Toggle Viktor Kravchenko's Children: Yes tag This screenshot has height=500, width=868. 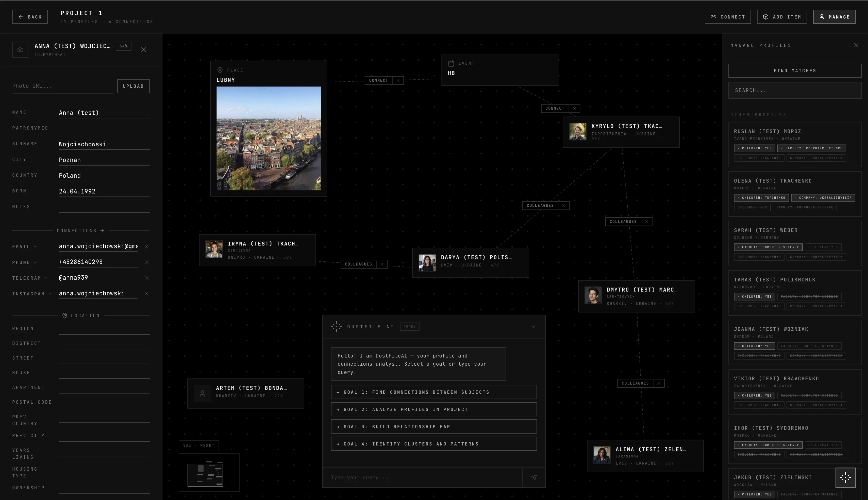[755, 396]
